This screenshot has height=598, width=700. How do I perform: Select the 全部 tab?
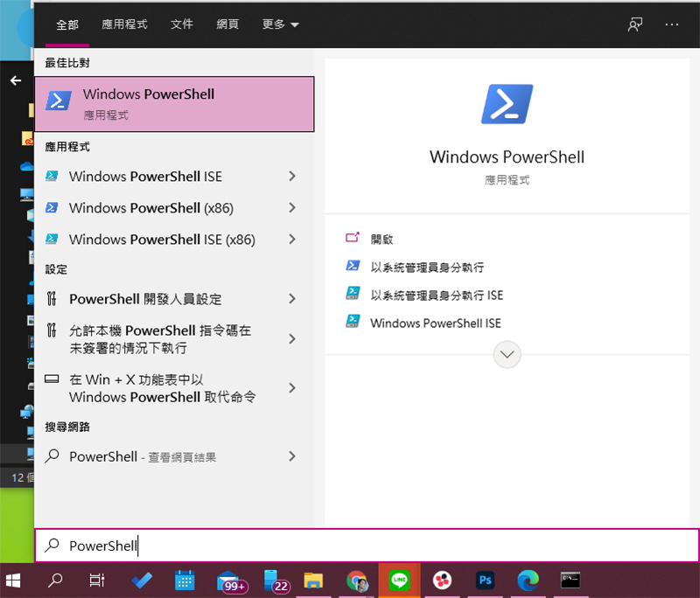point(67,24)
